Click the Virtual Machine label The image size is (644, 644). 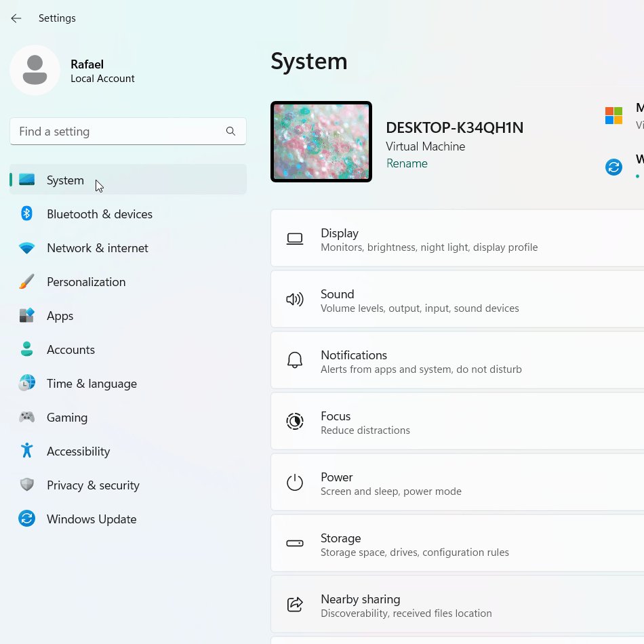(x=425, y=146)
